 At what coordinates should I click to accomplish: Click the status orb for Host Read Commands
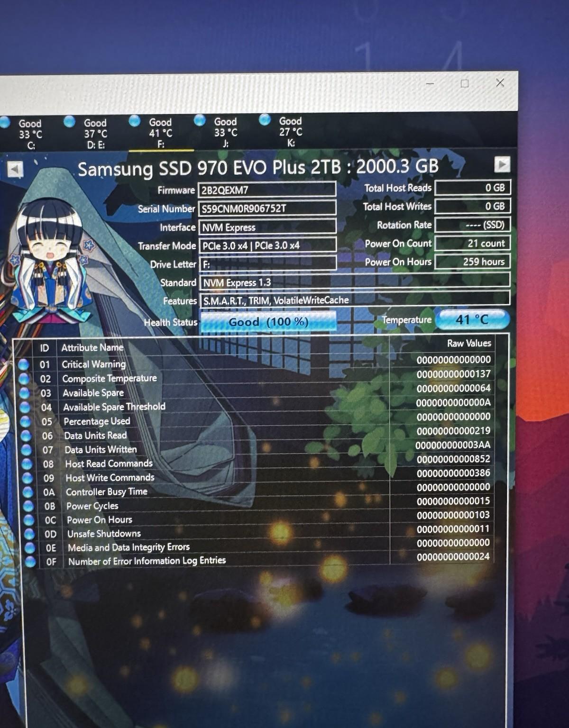(x=27, y=464)
